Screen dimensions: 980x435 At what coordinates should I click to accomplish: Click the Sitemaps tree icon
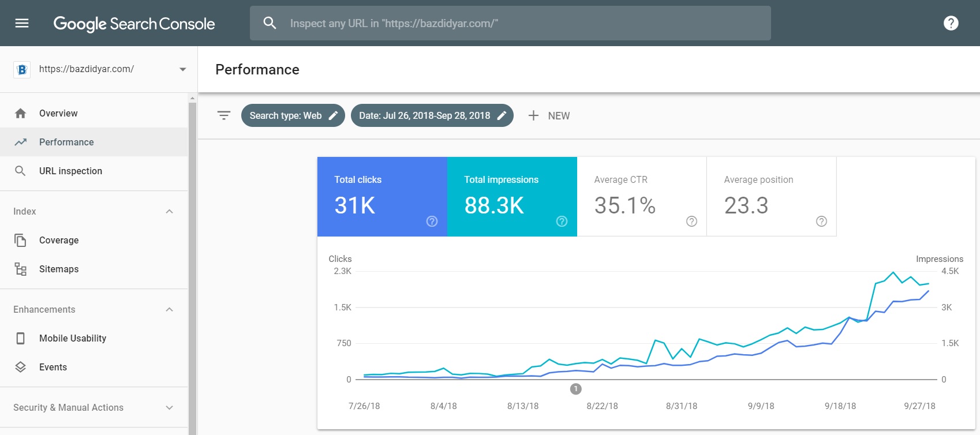(20, 269)
